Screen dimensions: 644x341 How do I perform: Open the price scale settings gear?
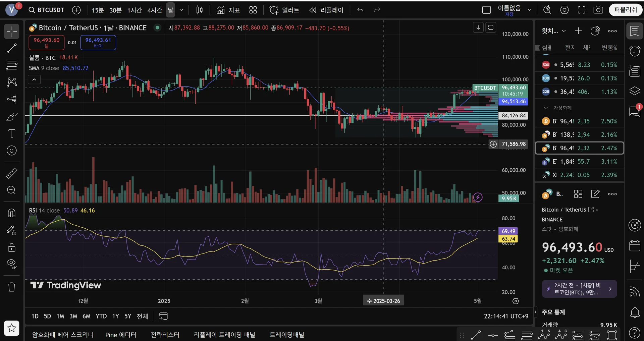(x=516, y=301)
